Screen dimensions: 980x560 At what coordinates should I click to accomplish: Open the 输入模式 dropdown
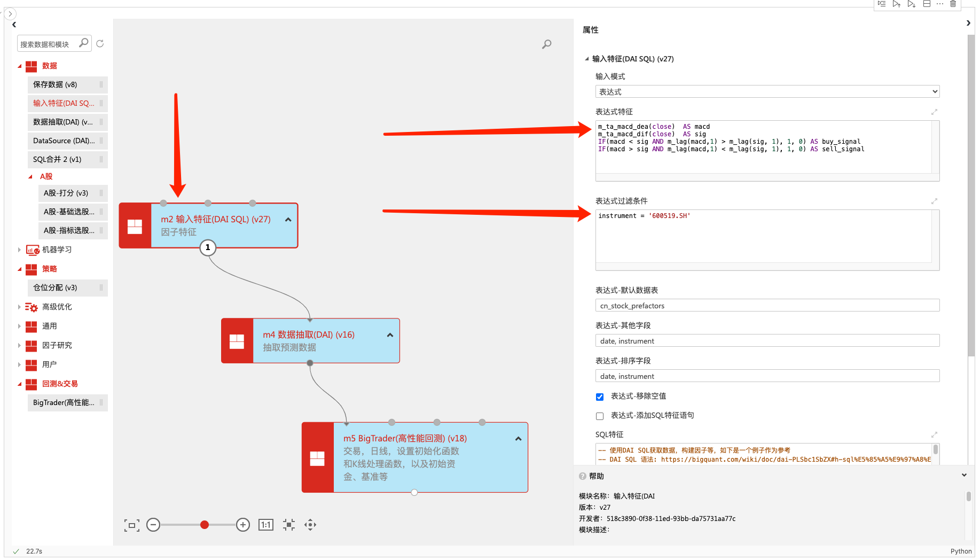767,92
